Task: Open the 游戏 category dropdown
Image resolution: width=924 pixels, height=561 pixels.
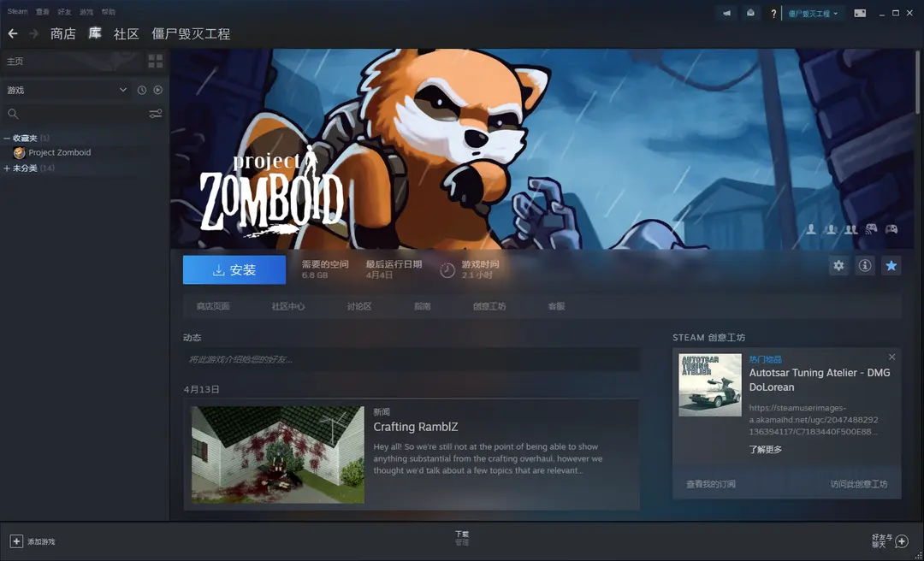Action: point(66,90)
